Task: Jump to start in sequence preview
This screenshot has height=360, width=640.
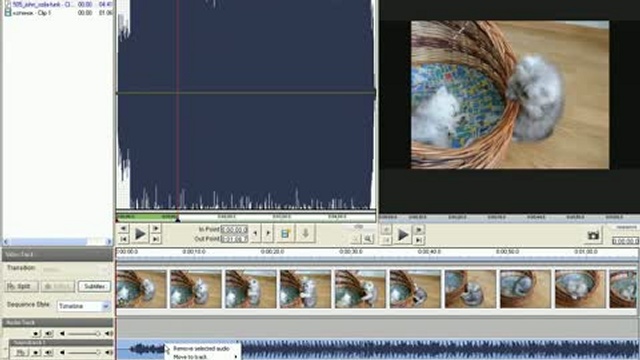Action: [x=386, y=240]
